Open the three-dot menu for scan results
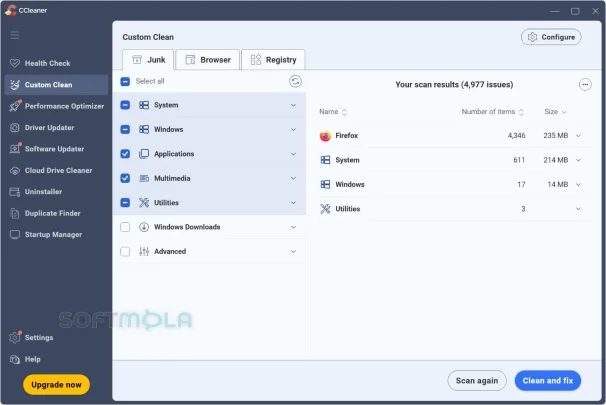 pyautogui.click(x=585, y=84)
